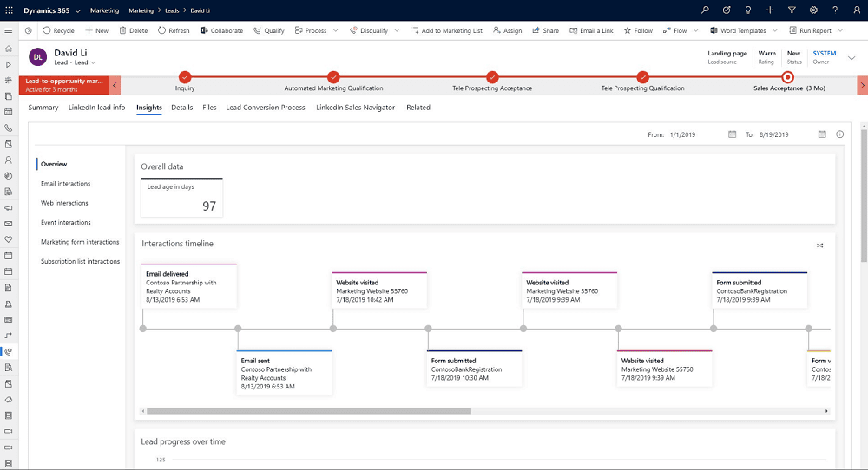
Task: Open the user account profile icon
Action: [x=857, y=10]
